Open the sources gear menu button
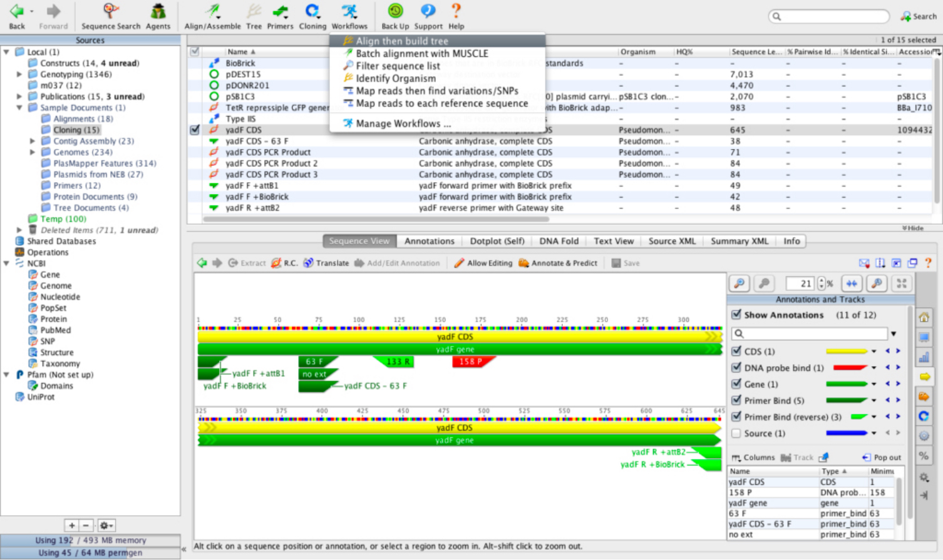This screenshot has height=560, width=943. 106,526
